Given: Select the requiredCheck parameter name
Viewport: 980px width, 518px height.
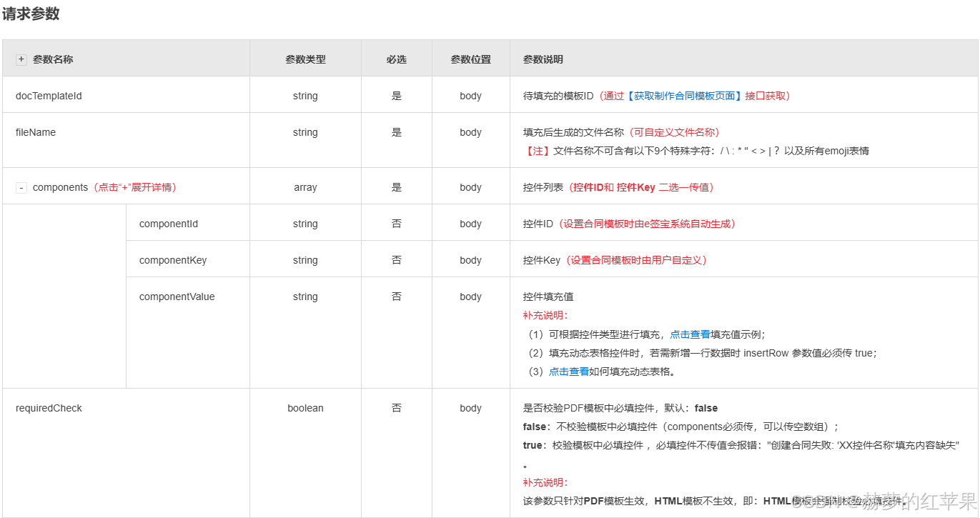Looking at the screenshot, I should click(x=49, y=408).
